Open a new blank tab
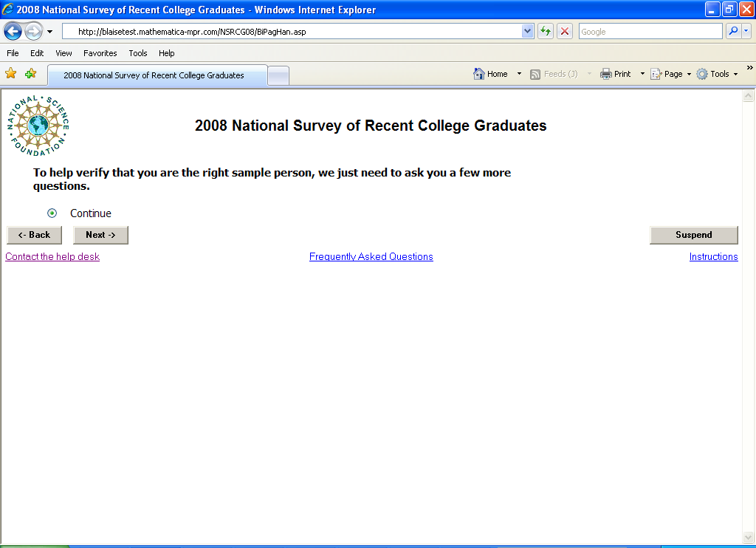This screenshot has height=548, width=756. tap(278, 76)
